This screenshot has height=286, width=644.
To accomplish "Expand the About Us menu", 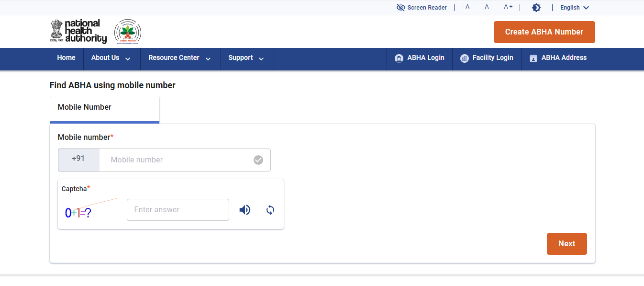I will click(111, 58).
